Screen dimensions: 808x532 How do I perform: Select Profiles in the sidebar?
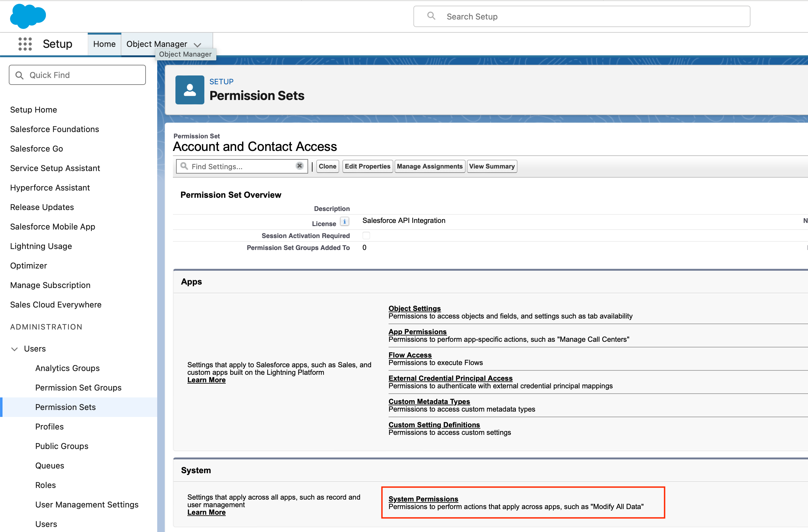tap(50, 426)
